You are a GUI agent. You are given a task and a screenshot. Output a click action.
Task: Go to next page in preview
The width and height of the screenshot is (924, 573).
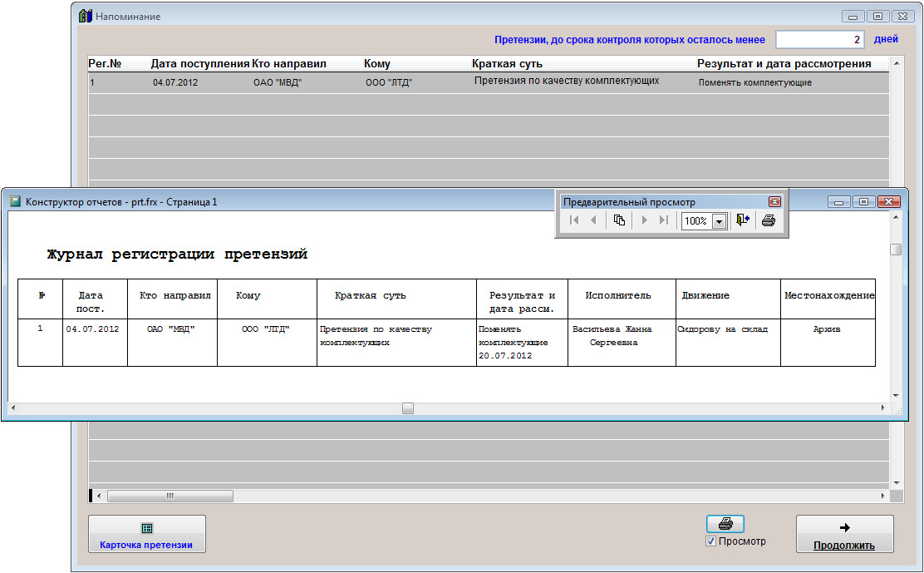pyautogui.click(x=644, y=220)
